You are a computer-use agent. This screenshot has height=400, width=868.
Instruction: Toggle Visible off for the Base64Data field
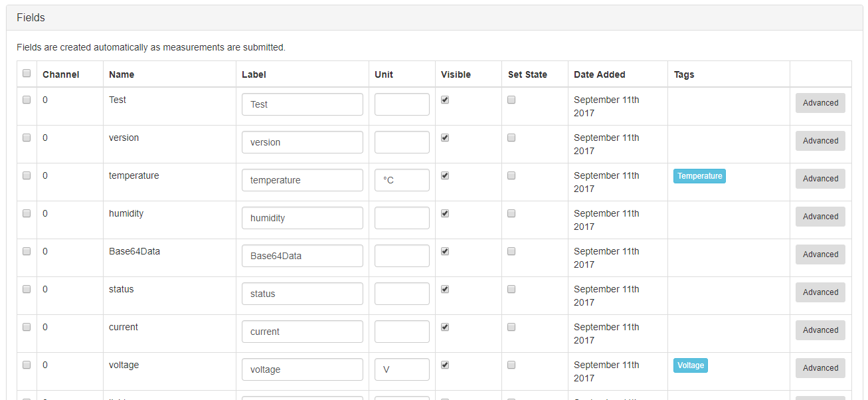pyautogui.click(x=445, y=251)
